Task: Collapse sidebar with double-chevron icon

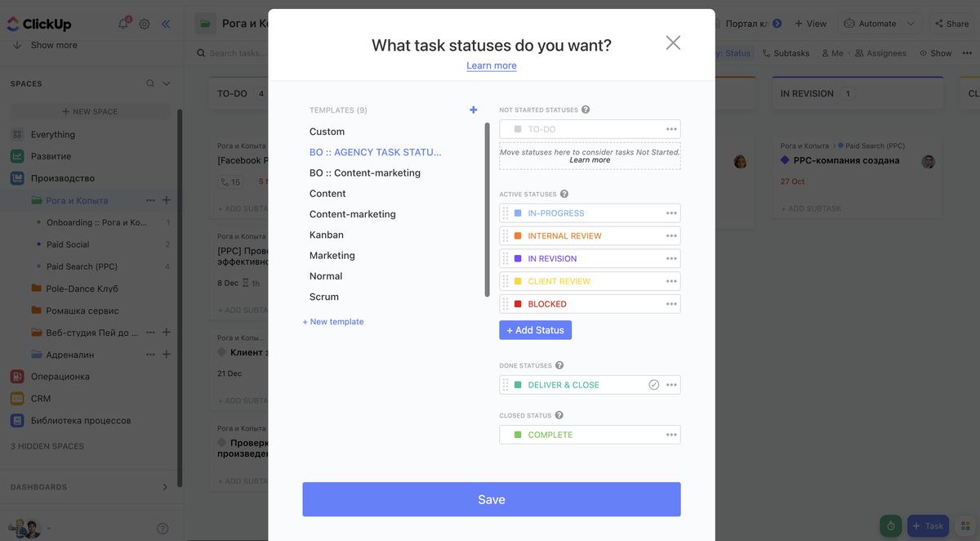Action: pyautogui.click(x=166, y=24)
